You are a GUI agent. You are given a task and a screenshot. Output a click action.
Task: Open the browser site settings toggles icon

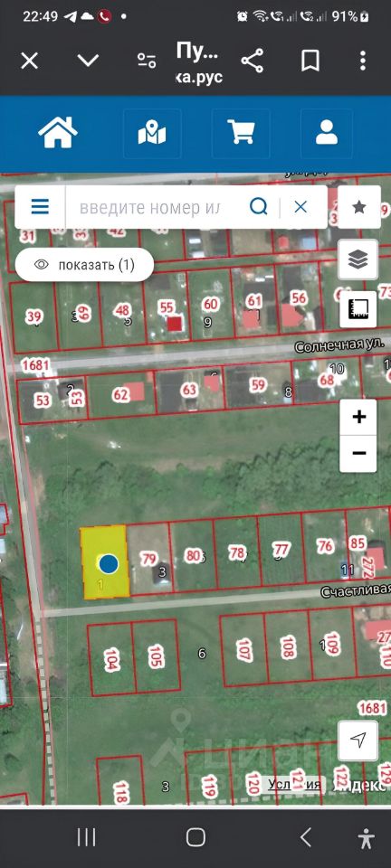click(x=147, y=61)
